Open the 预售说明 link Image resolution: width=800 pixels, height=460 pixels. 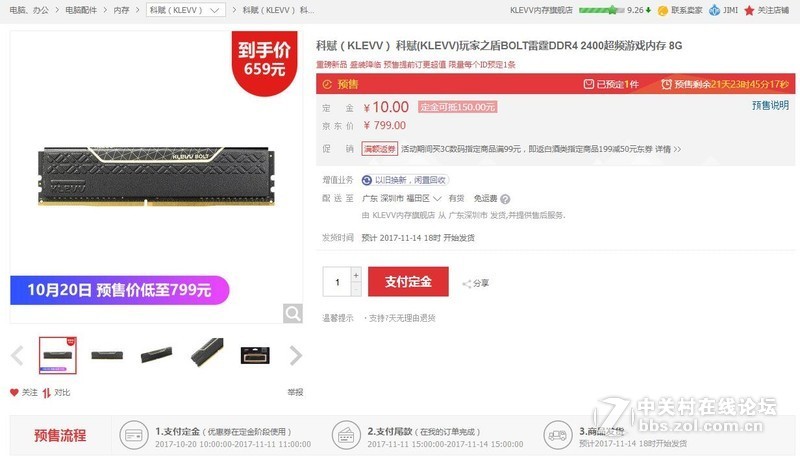pos(770,105)
